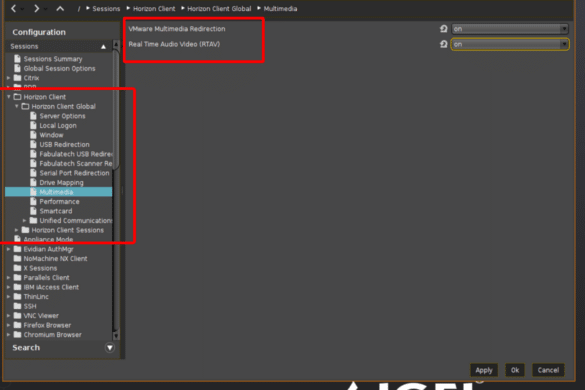585x390 pixels.
Task: Collapse the Sessions section header
Action: pyautogui.click(x=103, y=47)
